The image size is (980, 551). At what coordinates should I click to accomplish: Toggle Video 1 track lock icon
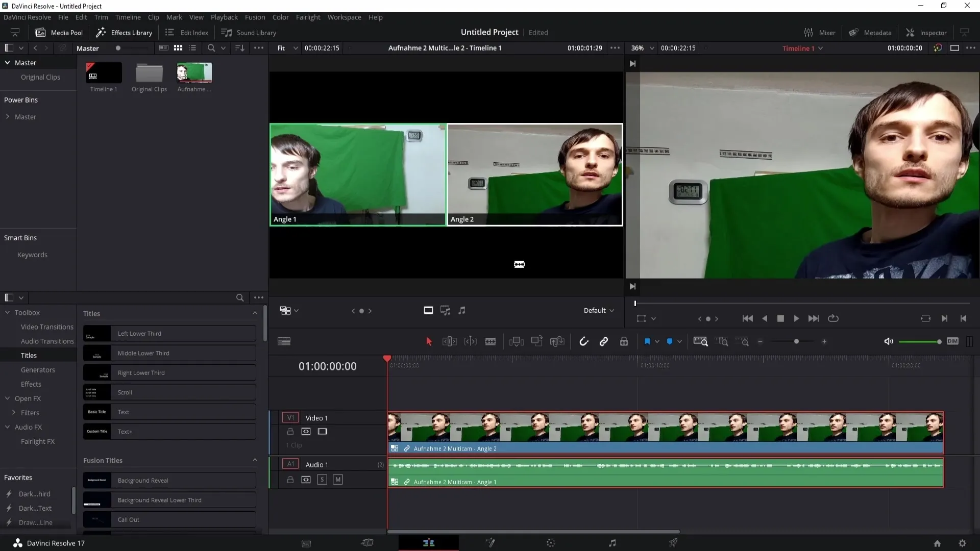pos(290,431)
